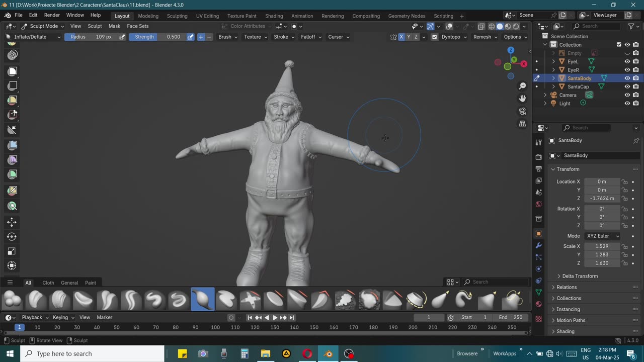Click the Scale X value field
Viewport: 644px width, 362px height.
point(602,246)
